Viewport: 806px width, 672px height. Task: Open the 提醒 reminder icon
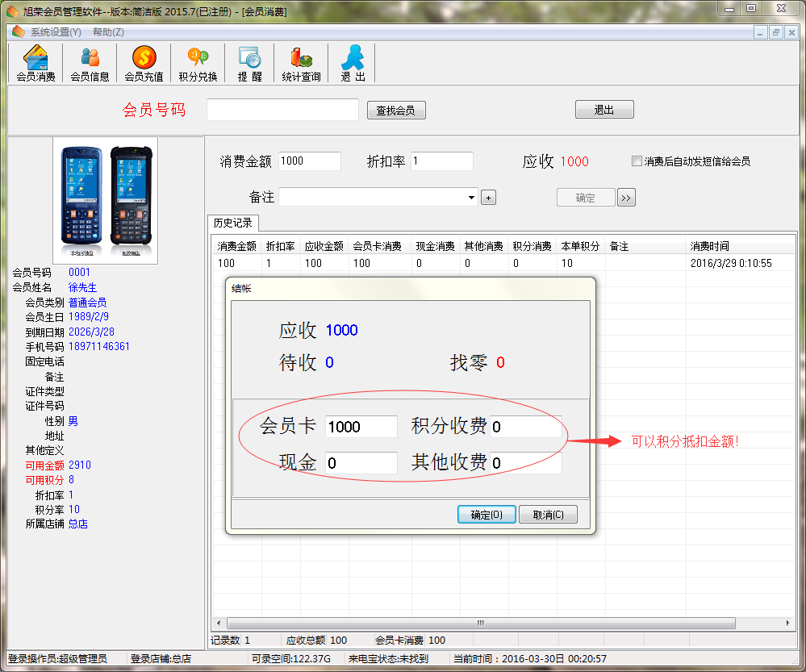pos(250,63)
